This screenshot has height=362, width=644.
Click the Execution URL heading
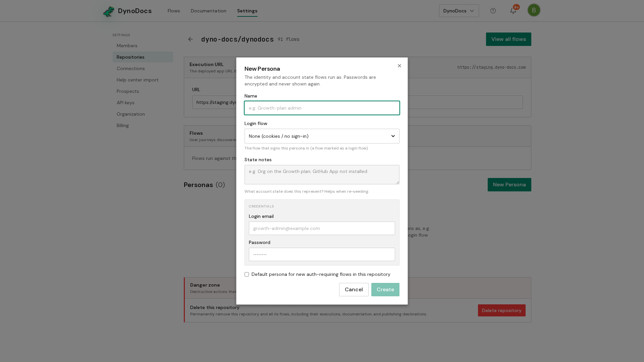pos(206,64)
